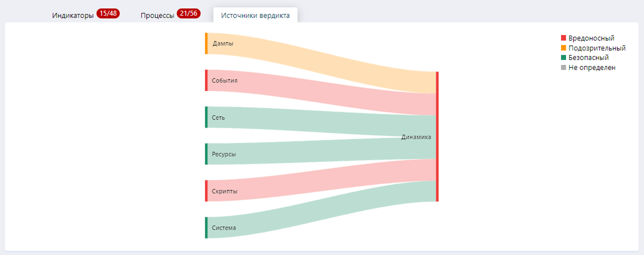Viewport: 644px width, 255px height.
Task: Click the 15/48 indicators counter badge
Action: click(108, 14)
